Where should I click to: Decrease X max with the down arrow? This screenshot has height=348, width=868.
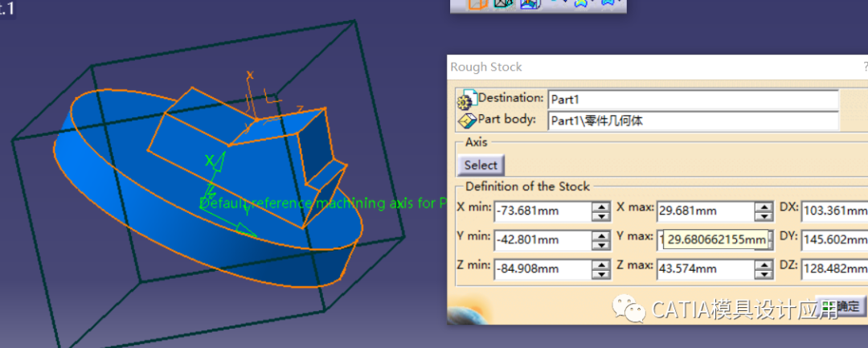point(764,215)
